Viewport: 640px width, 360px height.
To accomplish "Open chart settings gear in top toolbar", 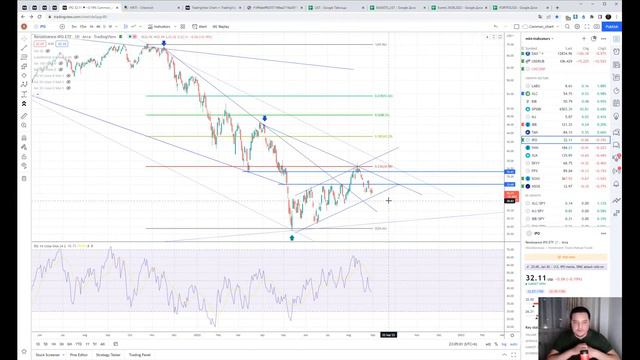I will point(577,27).
